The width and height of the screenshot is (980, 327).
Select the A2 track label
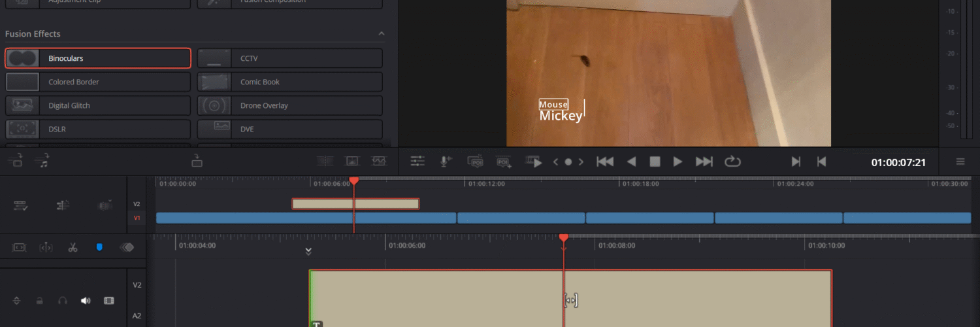pyautogui.click(x=137, y=316)
